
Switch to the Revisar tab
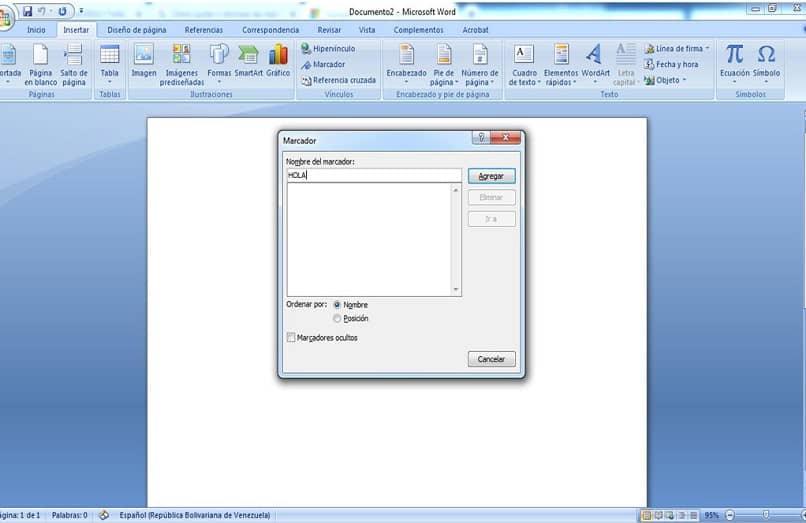pos(329,30)
